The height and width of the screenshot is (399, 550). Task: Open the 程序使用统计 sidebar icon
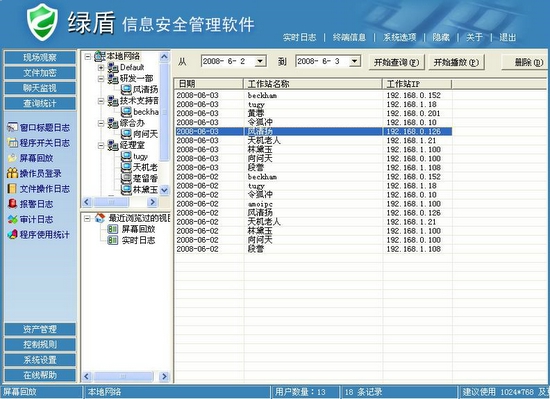click(x=12, y=234)
